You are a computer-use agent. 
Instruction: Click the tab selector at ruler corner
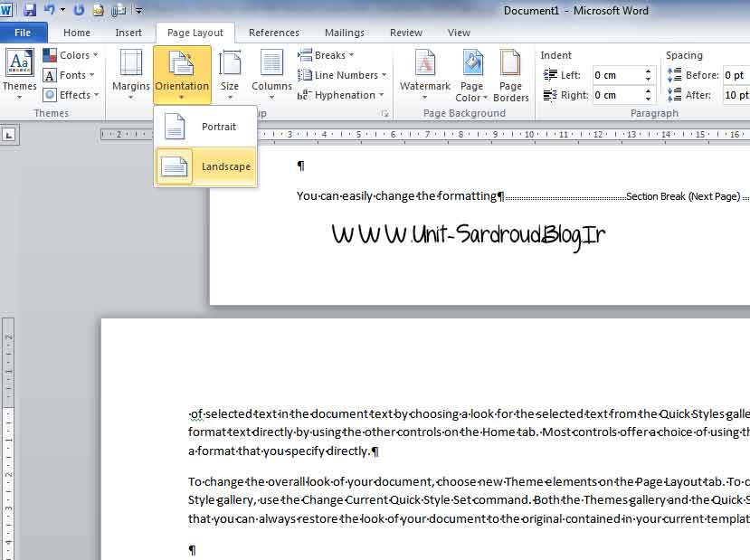9,135
